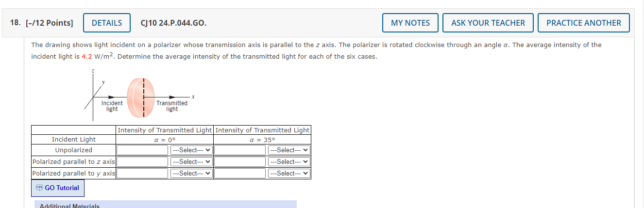
Task: Click the Additional Materials header
Action: click(69, 206)
